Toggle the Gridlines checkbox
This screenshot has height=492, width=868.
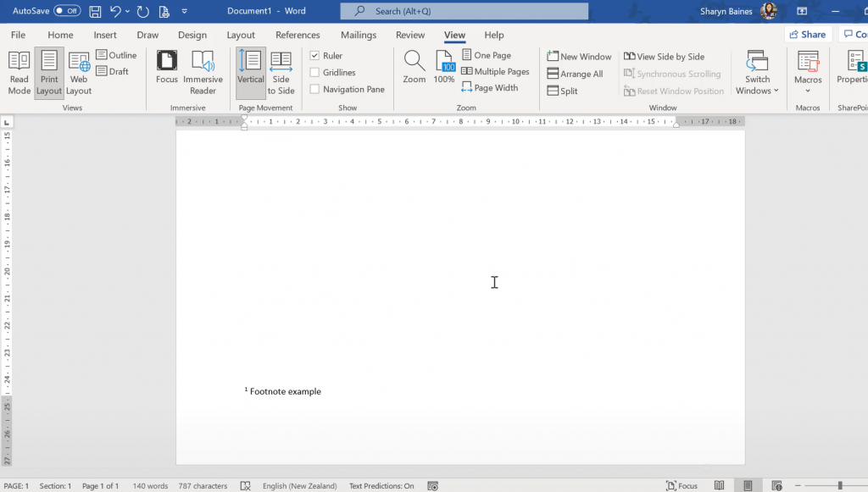(x=313, y=72)
